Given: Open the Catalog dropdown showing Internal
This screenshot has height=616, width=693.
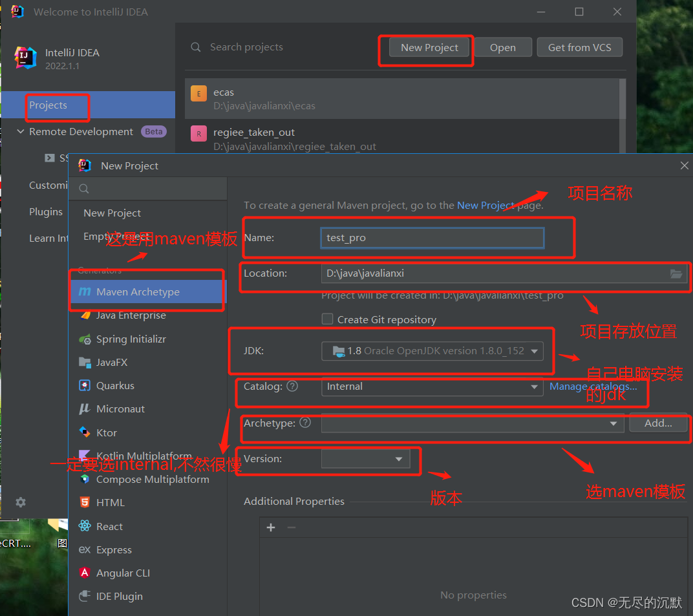Looking at the screenshot, I should click(x=432, y=387).
